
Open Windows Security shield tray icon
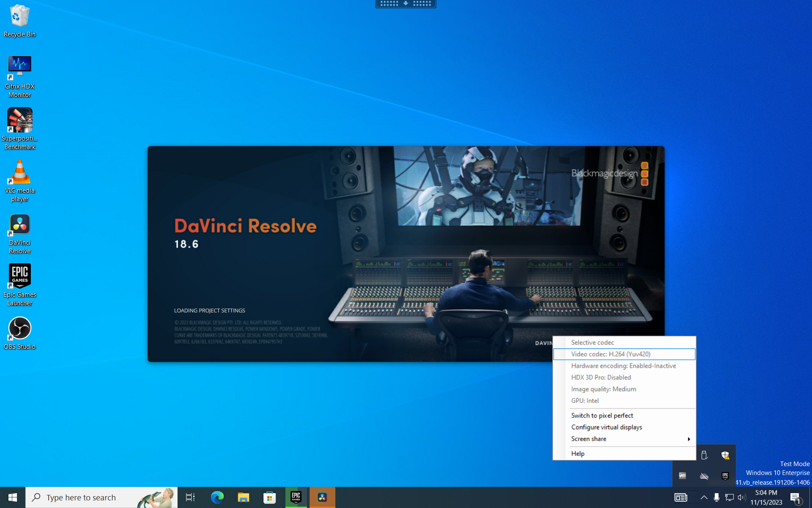725,455
